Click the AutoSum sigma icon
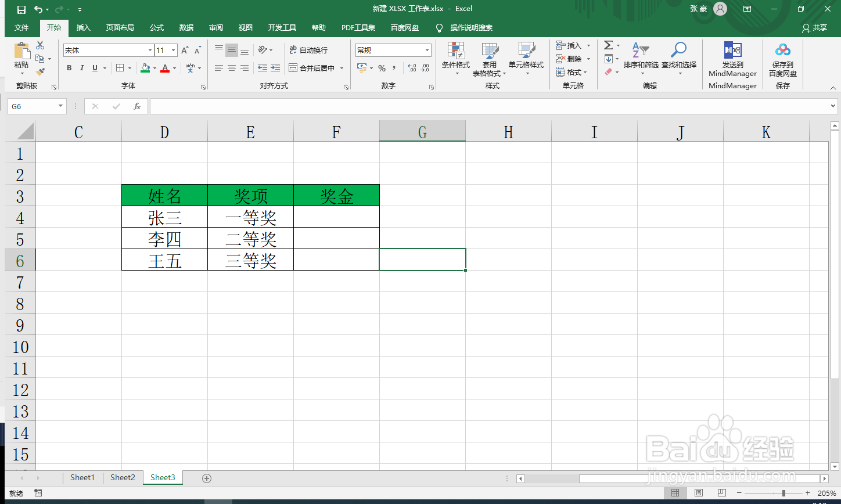The image size is (841, 504). [608, 45]
